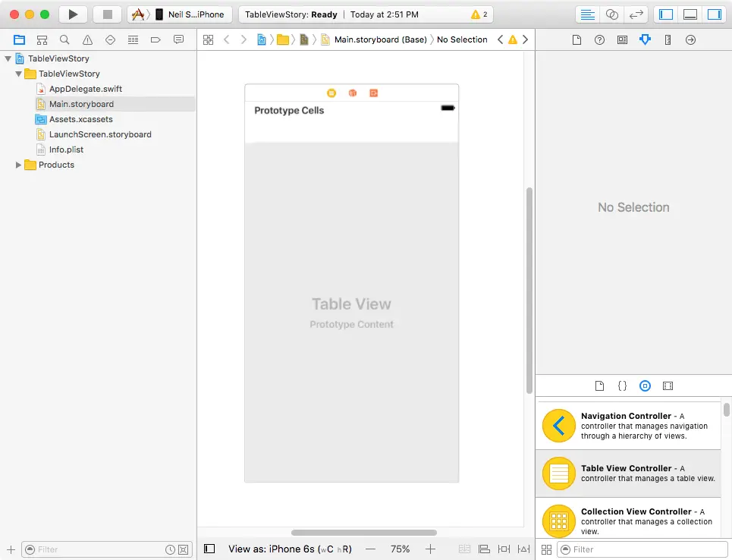Open the Issue navigator
Viewport: 732px width, 560px height.
[x=87, y=39]
